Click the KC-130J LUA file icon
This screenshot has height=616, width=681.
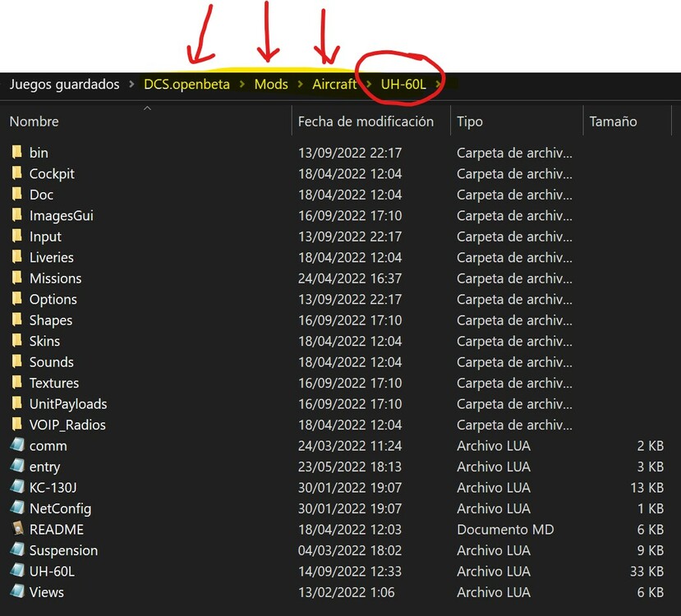click(17, 486)
